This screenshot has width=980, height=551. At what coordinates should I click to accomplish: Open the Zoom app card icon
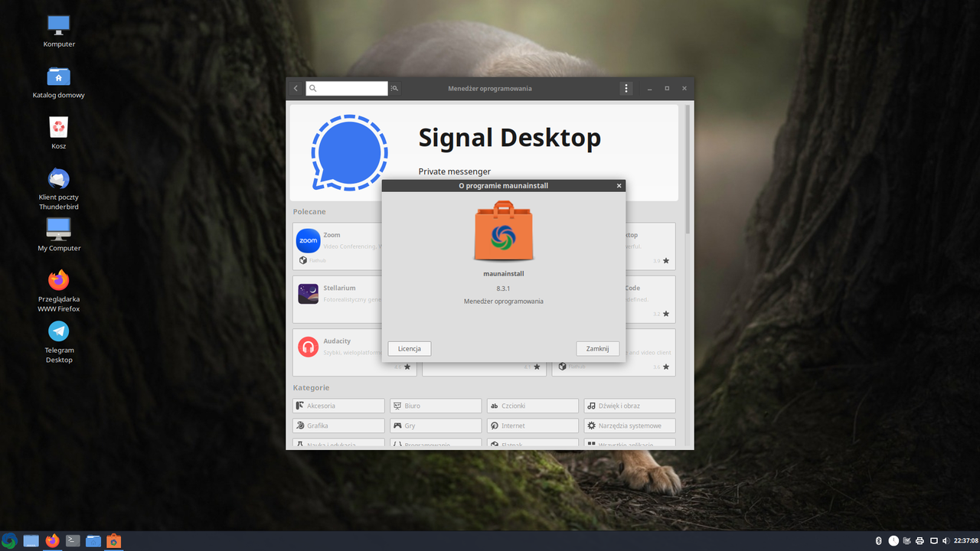click(x=308, y=240)
